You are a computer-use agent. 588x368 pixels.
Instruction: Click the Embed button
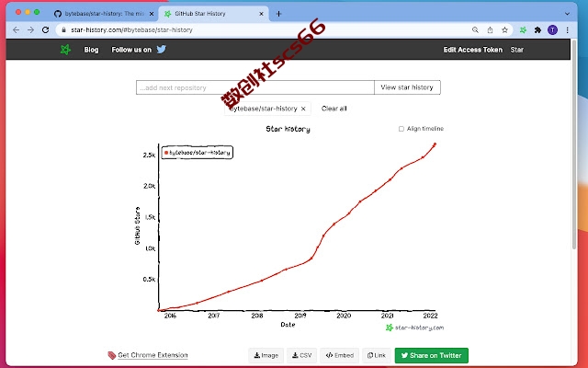339,355
